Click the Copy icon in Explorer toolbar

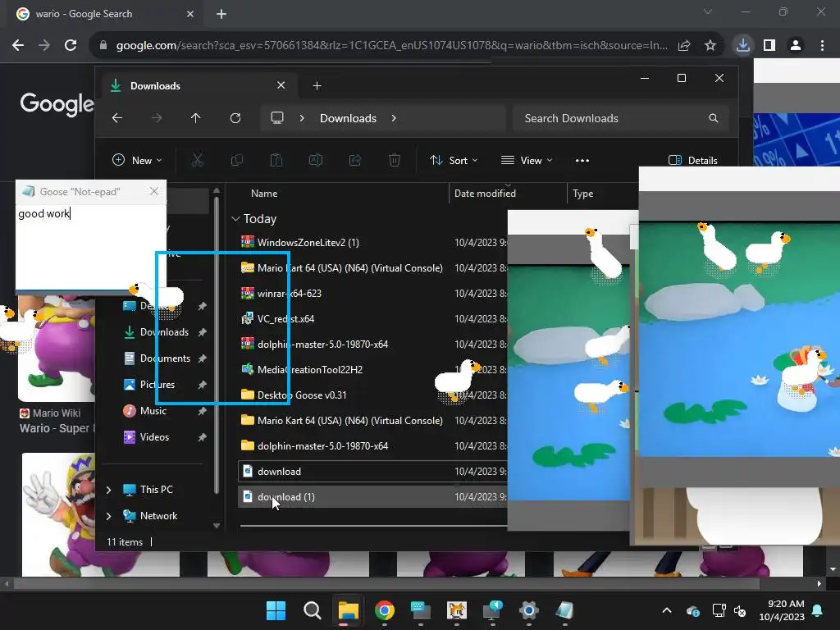pos(237,160)
